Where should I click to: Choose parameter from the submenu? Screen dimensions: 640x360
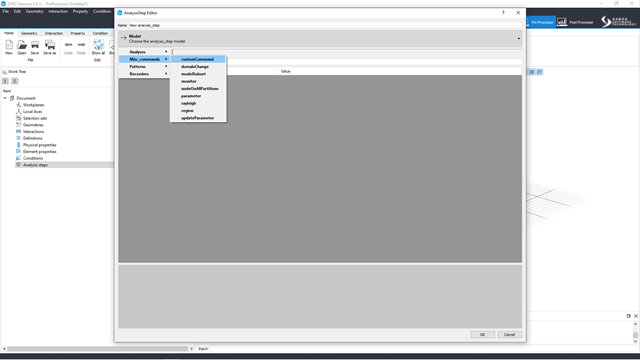[x=198, y=96]
